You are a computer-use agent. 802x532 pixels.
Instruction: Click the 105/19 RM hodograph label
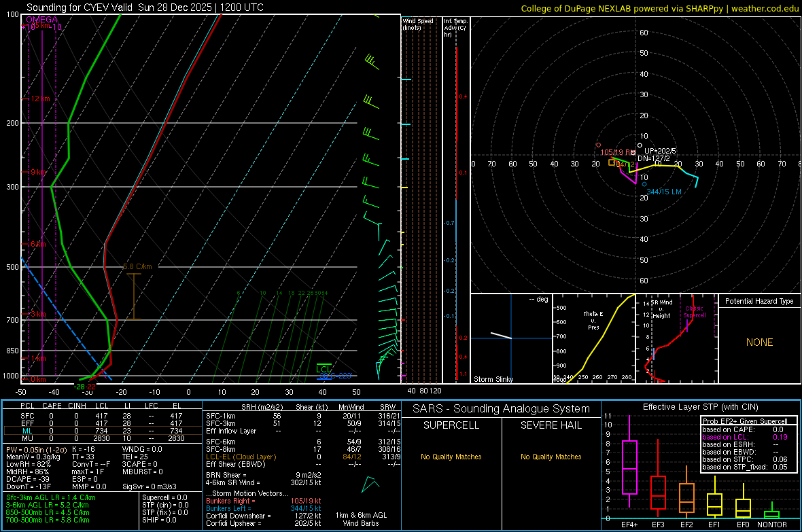click(618, 152)
